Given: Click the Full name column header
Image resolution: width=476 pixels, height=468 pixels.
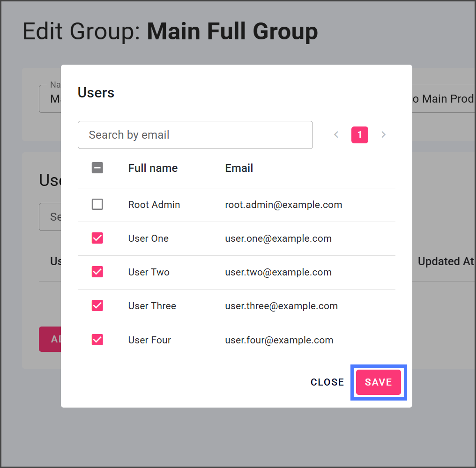Looking at the screenshot, I should (x=153, y=168).
